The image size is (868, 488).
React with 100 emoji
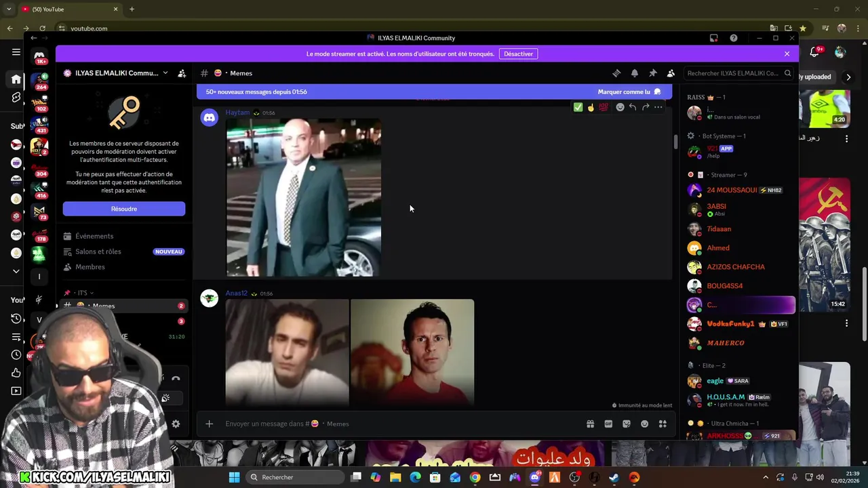pos(604,107)
